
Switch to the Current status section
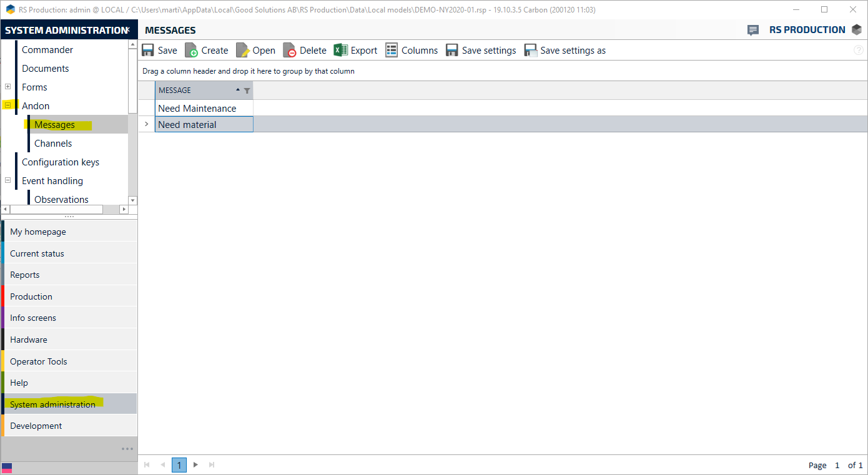pos(37,253)
